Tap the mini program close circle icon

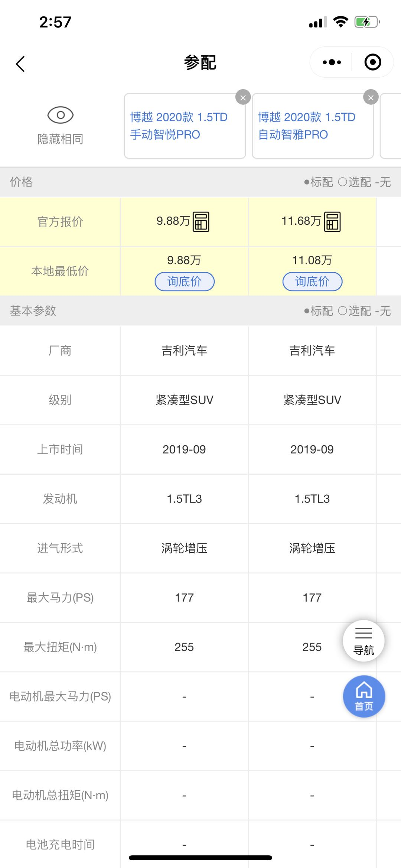click(x=373, y=62)
